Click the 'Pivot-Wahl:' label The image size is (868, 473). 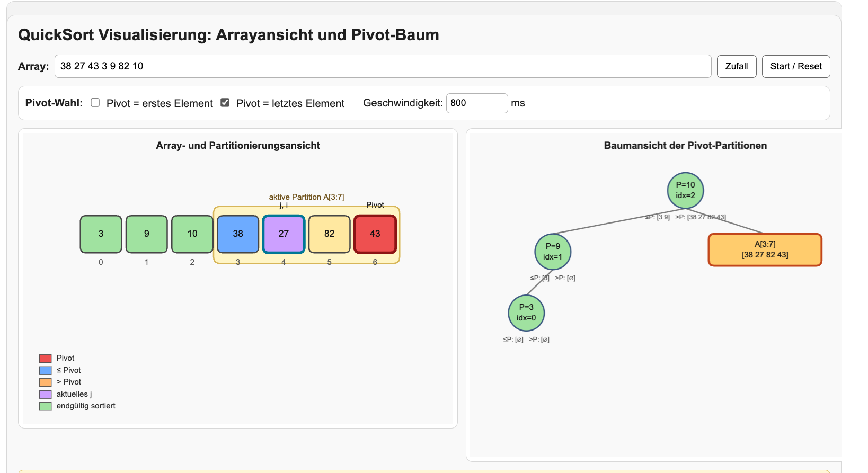[54, 103]
